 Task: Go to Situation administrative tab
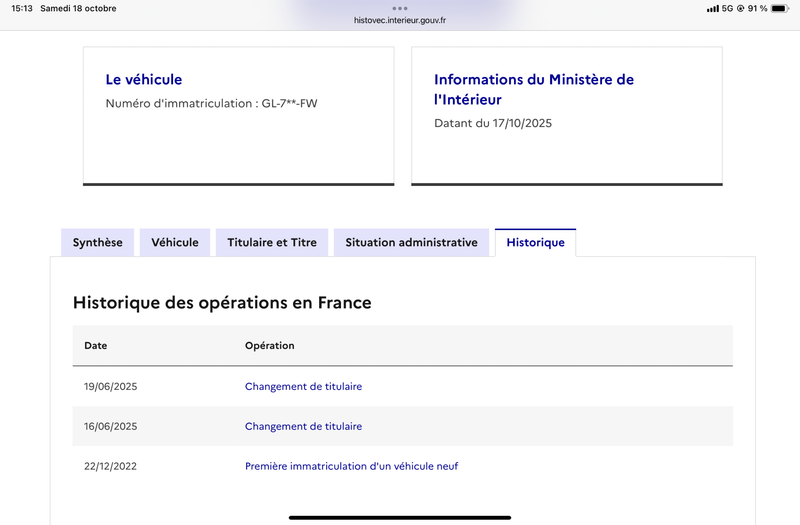click(x=411, y=243)
